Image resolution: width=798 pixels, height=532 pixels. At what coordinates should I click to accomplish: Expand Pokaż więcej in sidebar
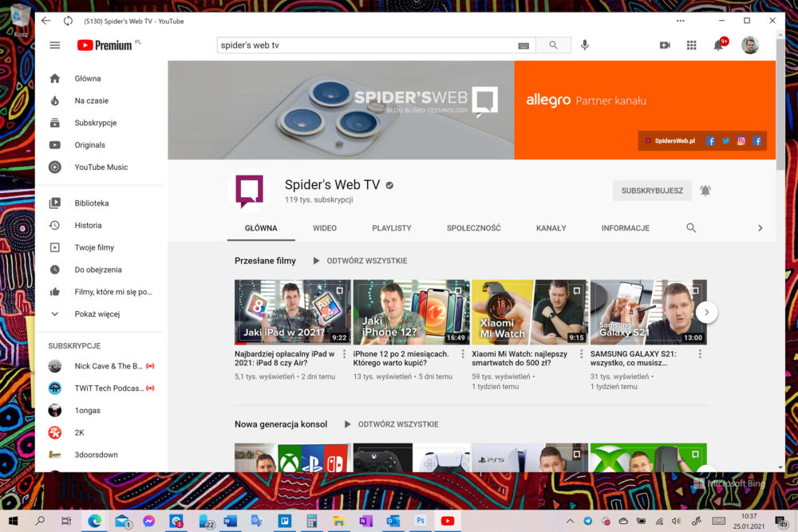point(99,313)
